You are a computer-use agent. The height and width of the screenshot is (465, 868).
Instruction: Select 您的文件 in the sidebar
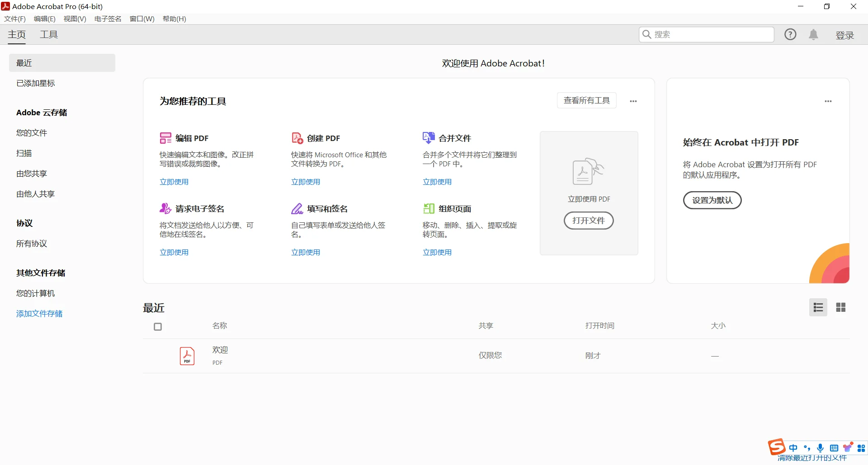pyautogui.click(x=32, y=133)
